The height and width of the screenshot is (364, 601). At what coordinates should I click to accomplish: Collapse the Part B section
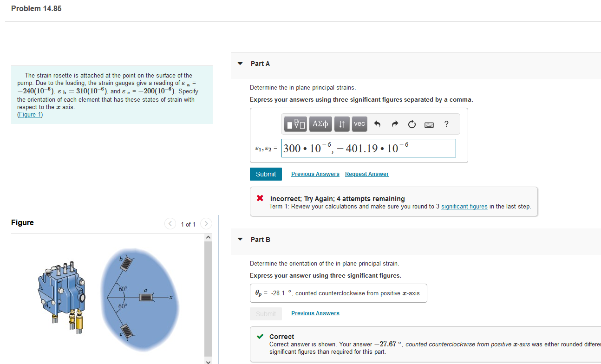point(240,240)
